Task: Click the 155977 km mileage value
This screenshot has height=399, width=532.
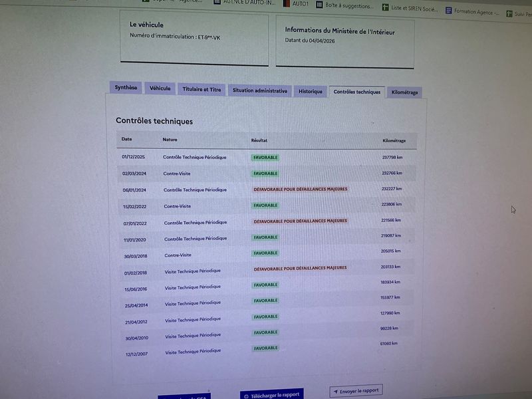Action: coord(390,297)
